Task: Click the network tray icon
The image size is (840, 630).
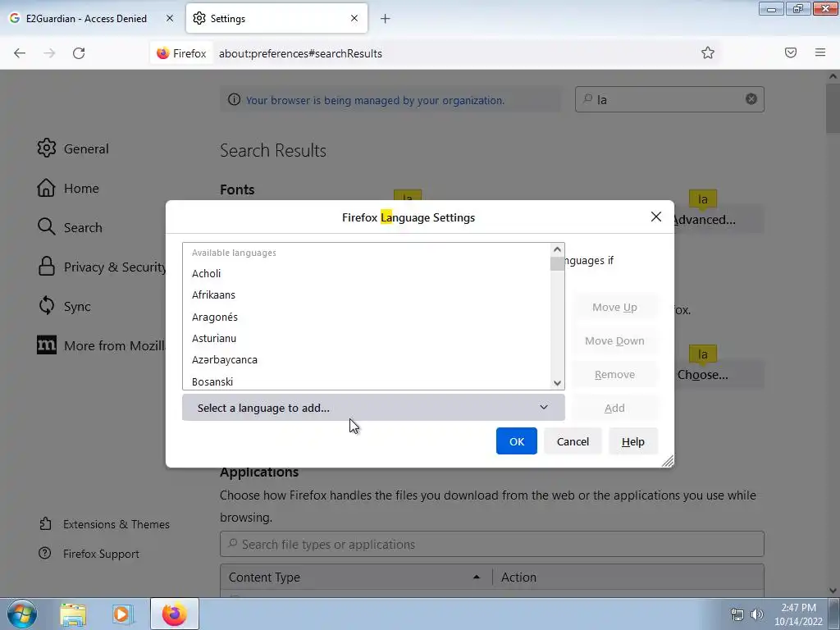Action: 737,614
